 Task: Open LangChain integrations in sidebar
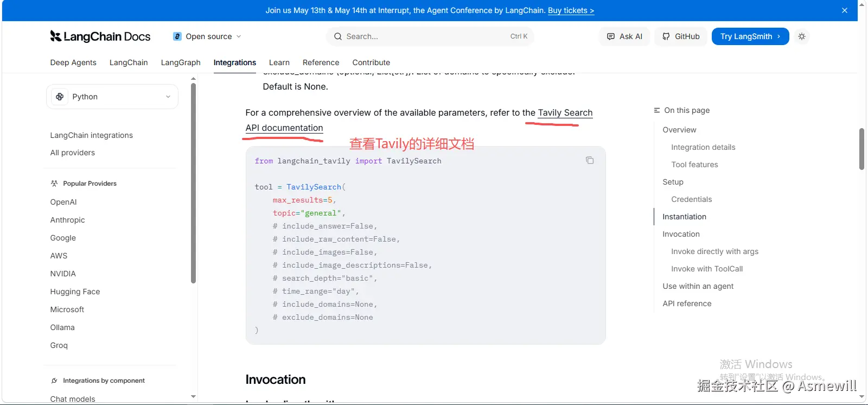coord(92,135)
